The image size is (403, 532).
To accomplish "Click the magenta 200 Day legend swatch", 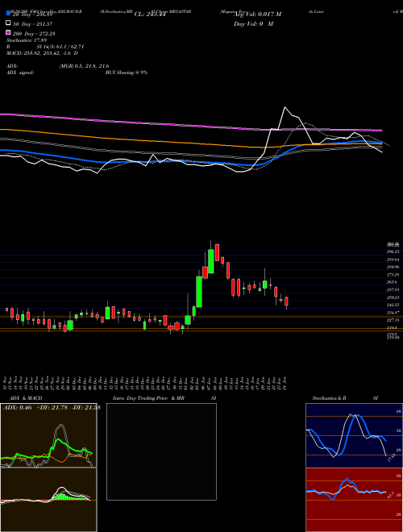I will pyautogui.click(x=8, y=33).
